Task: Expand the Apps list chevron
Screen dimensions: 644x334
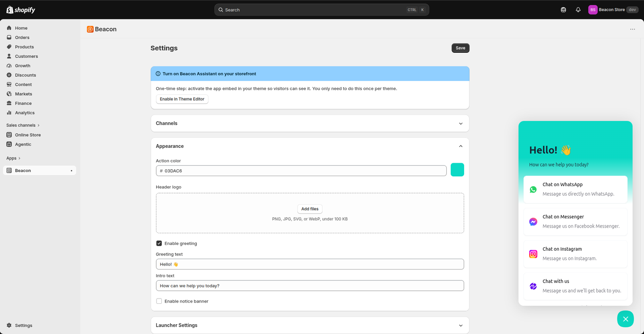Action: point(19,158)
